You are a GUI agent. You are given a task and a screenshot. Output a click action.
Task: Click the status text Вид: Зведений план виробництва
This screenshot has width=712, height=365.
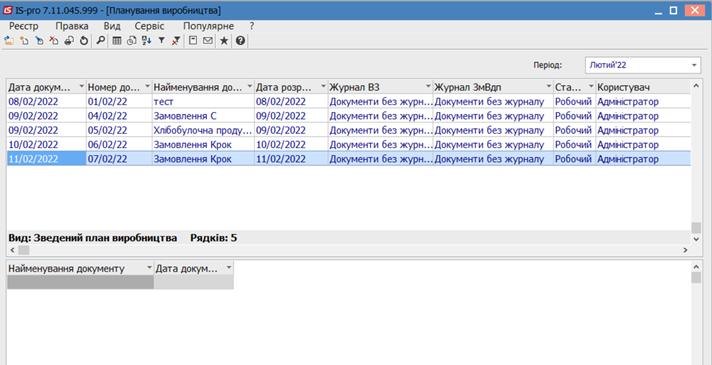click(93, 237)
